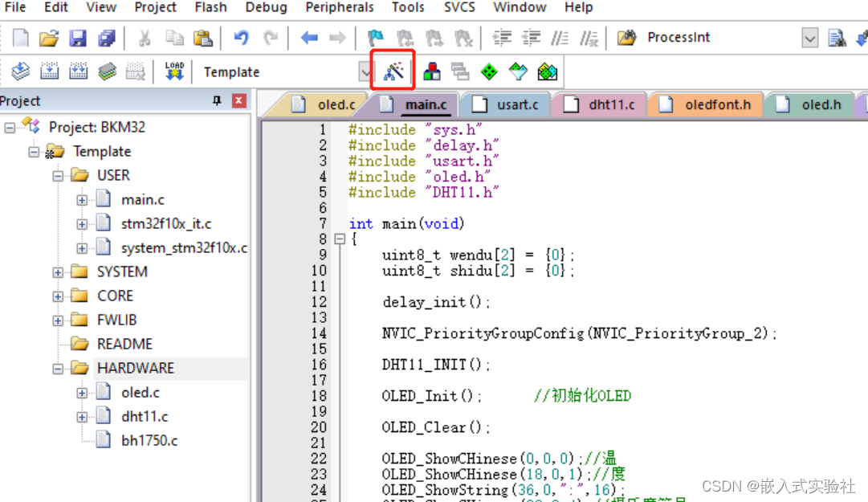Open the Debug menu
Screen dimensions: 868x502
tap(267, 7)
